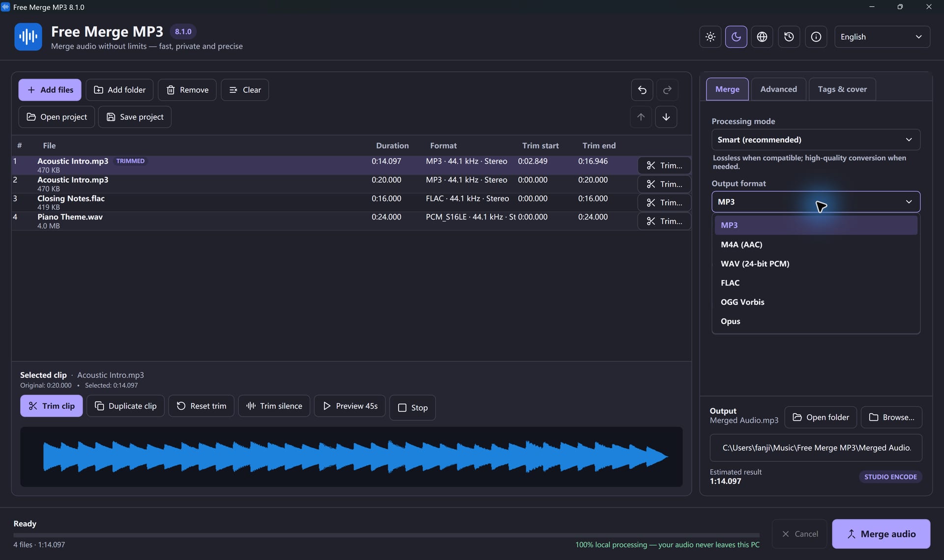
Task: Click estimated result 1:14.097 text
Action: 725,481
